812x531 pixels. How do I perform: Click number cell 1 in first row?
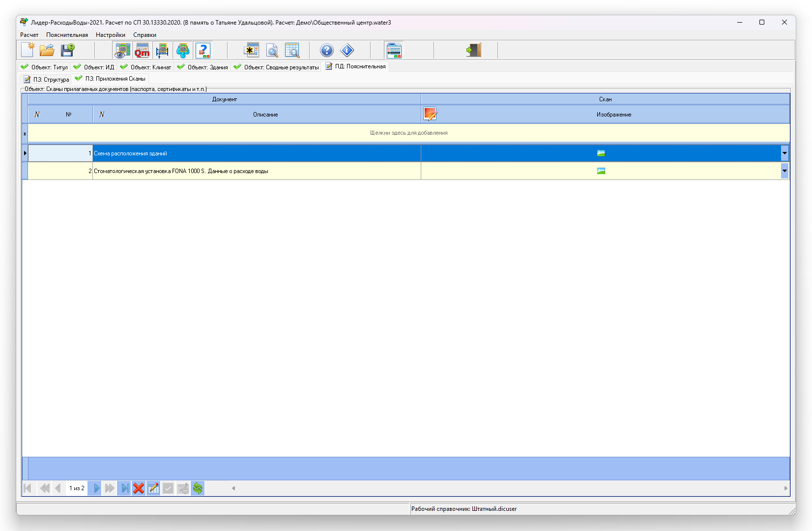(x=60, y=153)
